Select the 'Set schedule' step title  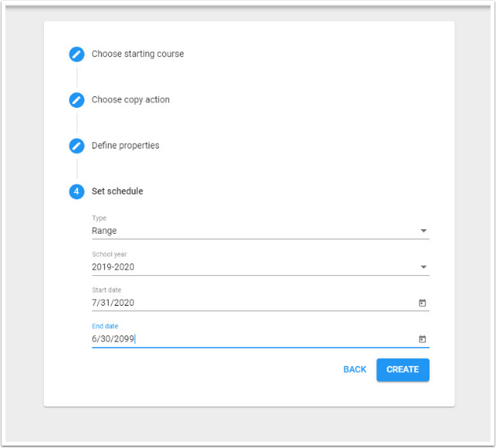(x=117, y=192)
